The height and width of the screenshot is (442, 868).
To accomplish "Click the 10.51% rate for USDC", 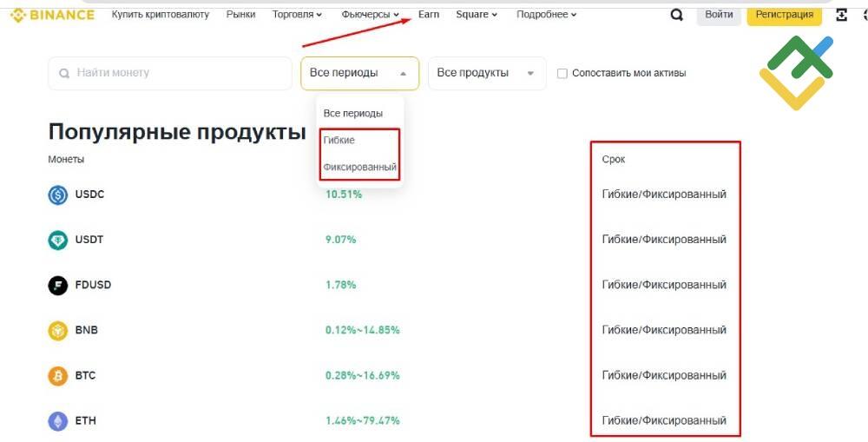I will pos(344,195).
